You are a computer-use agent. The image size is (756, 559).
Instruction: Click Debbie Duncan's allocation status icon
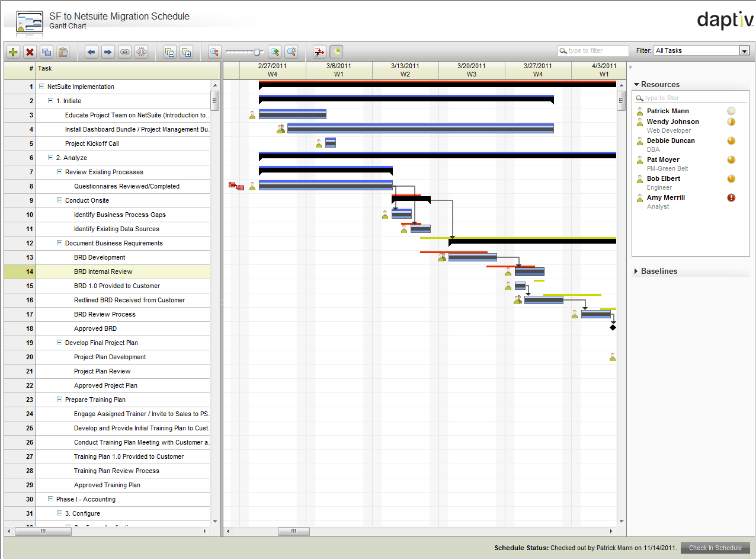(x=731, y=140)
